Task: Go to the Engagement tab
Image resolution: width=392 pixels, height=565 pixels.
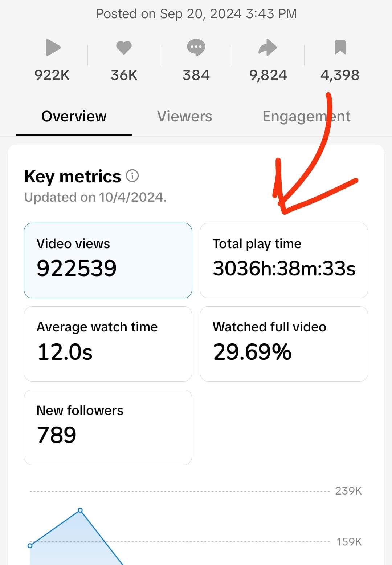Action: pyautogui.click(x=306, y=116)
